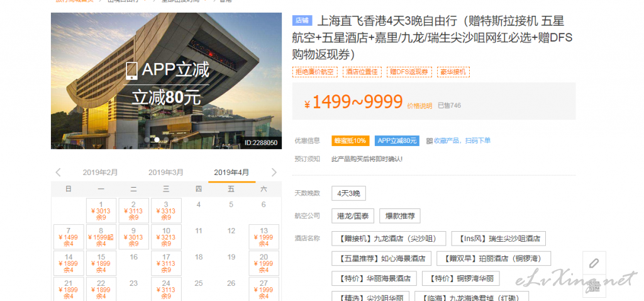
Task: Click the ID:2288050 label on the photo
Action: (x=261, y=143)
